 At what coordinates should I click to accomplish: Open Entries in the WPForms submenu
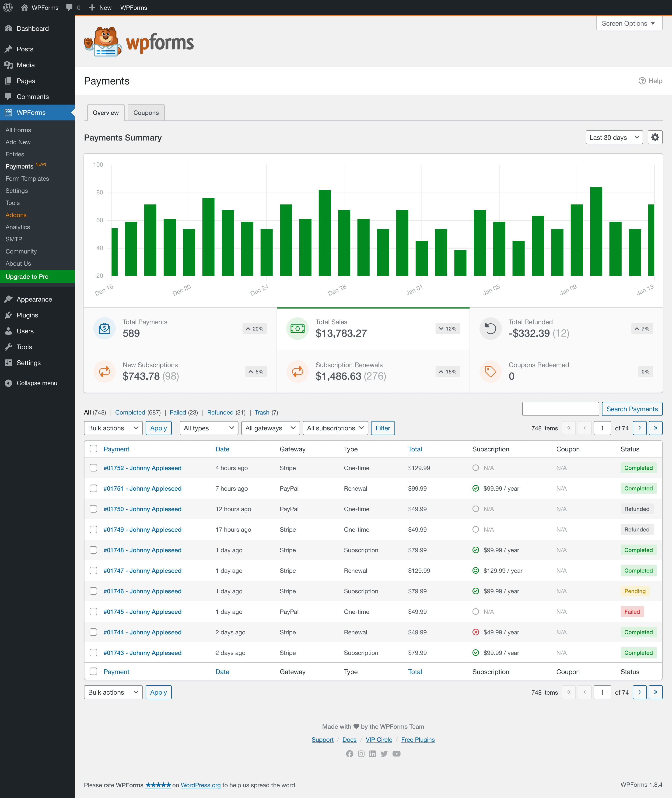click(x=15, y=154)
